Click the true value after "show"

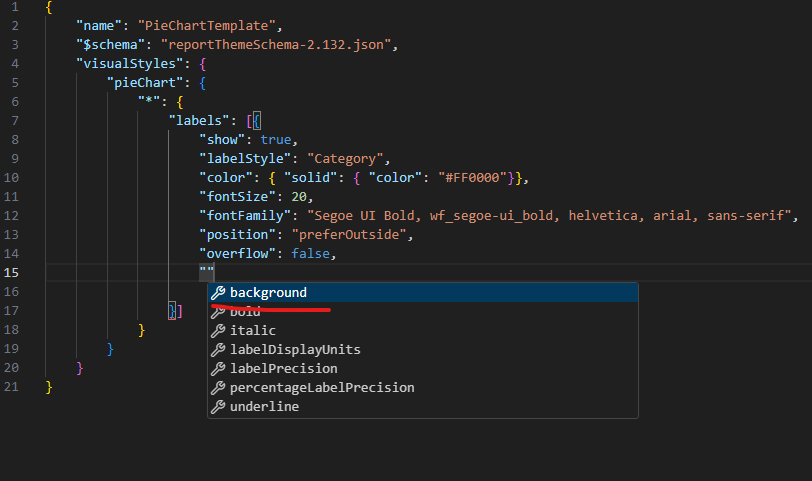coord(276,140)
